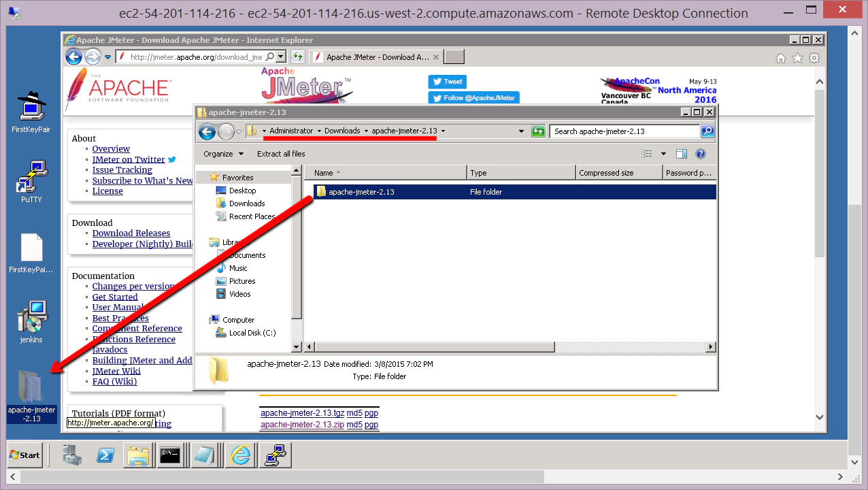
Task: Open Windows PowerShell from the taskbar
Action: [105, 455]
